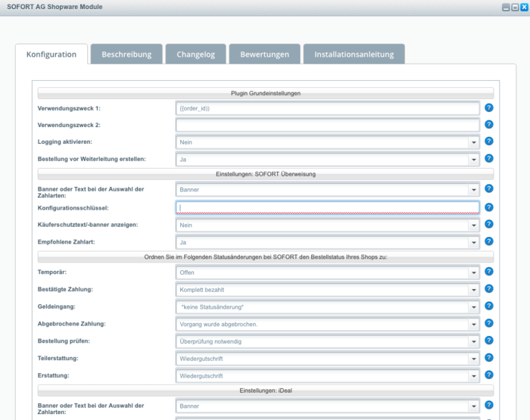530x420 pixels.
Task: Click Einstellungen: iDeal section header
Action: (x=266, y=390)
